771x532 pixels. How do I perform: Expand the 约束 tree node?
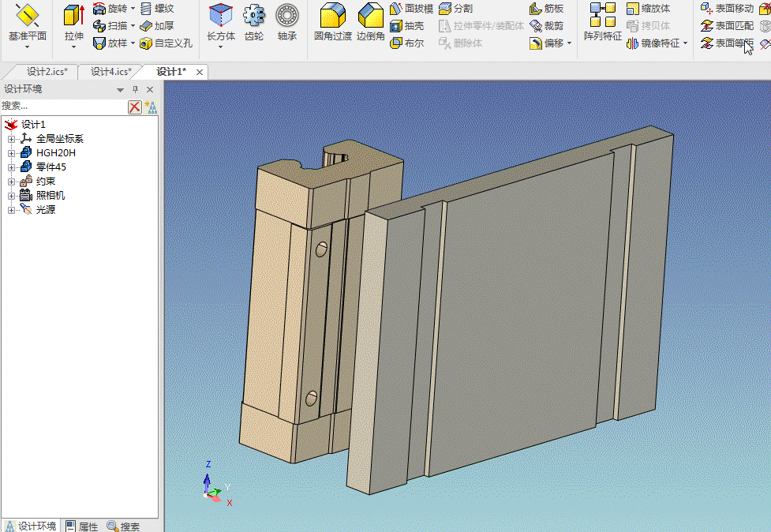pyautogui.click(x=11, y=182)
